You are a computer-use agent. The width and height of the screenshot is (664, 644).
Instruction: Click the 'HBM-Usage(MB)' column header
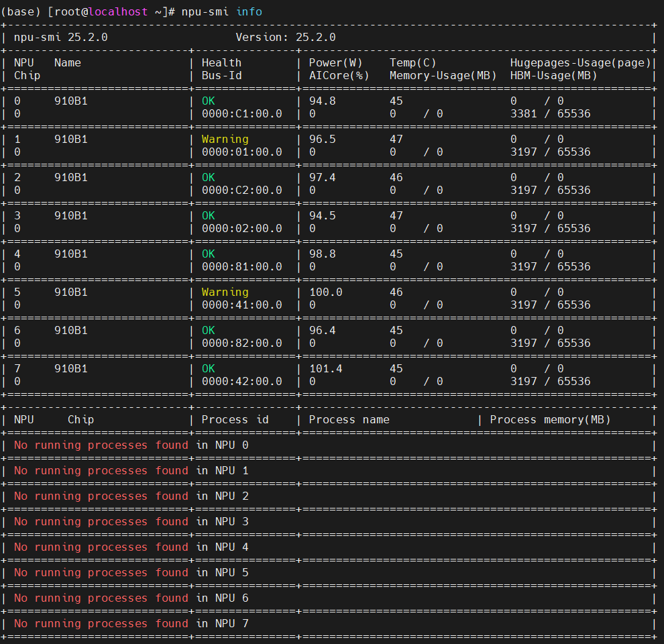(x=553, y=75)
